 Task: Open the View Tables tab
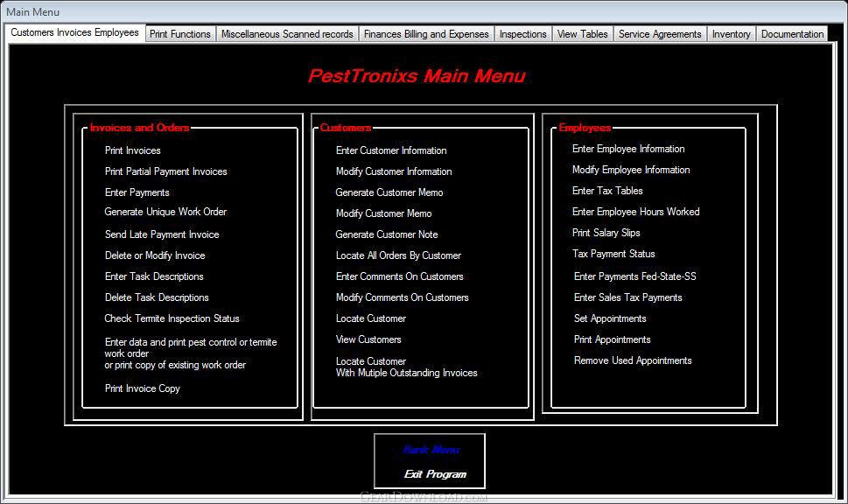tap(583, 34)
